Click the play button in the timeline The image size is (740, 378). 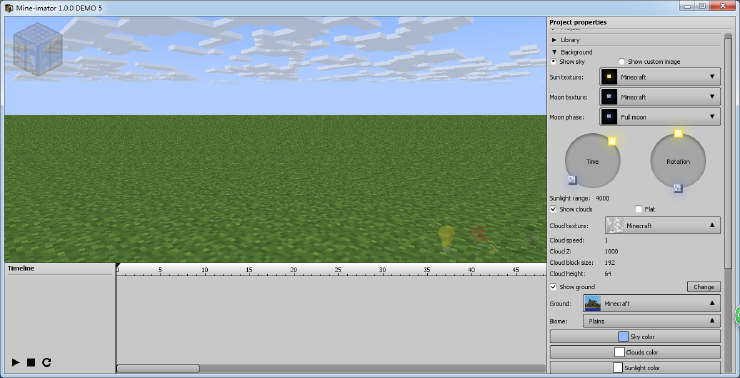click(16, 362)
